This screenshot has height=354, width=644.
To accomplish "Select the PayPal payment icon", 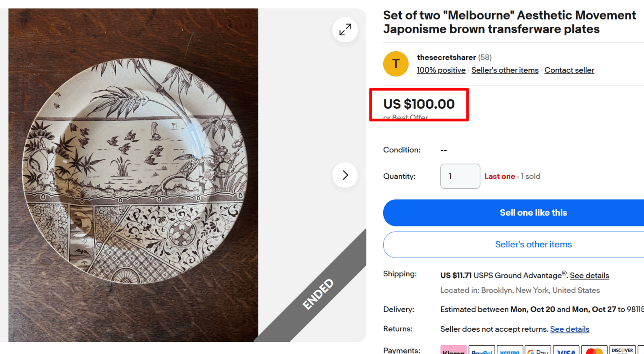I will click(482, 351).
